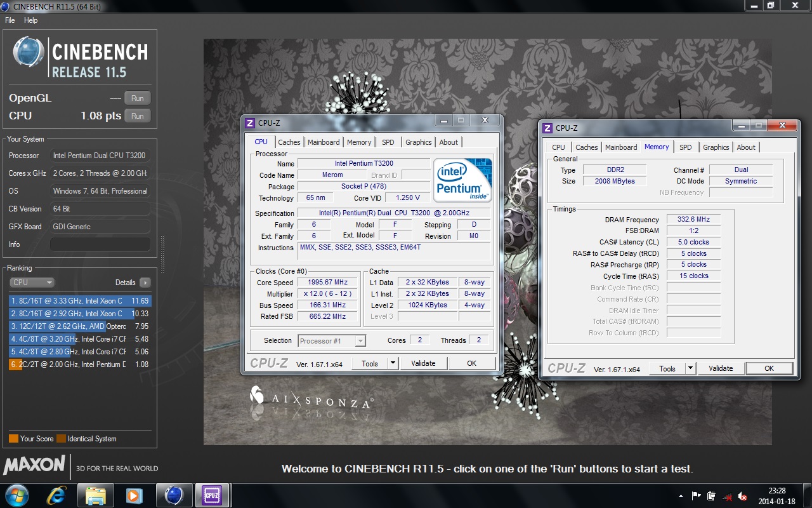Open Caches tab in right CPU-Z window
The height and width of the screenshot is (508, 812).
click(587, 147)
